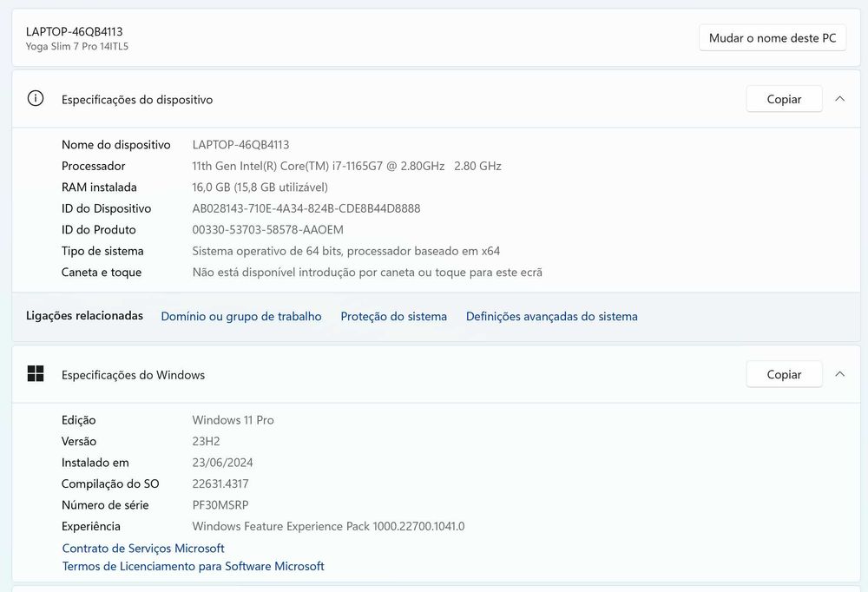Screen dimensions: 868x592
Task: Click the Windows logo icon
Action: pos(36,374)
